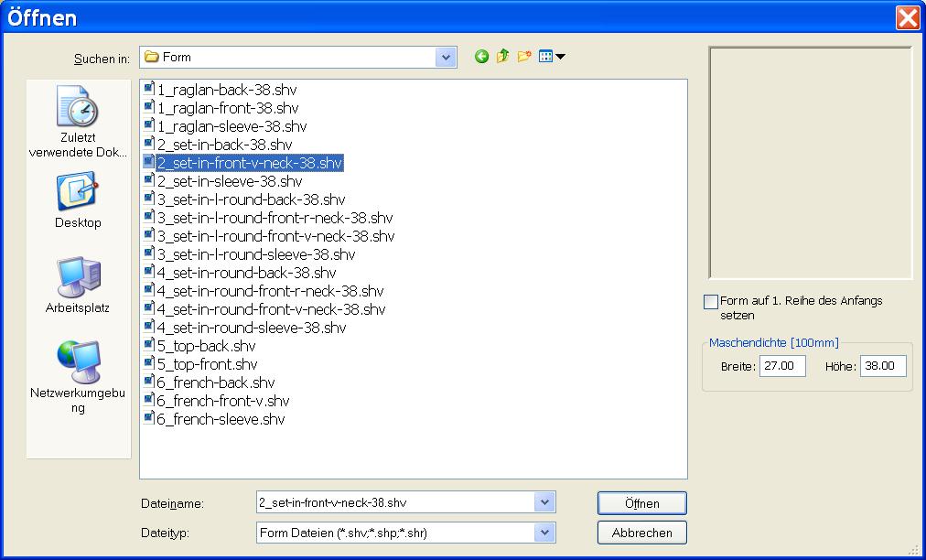Viewport: 926px width, 560px height.
Task: Enable Form auf 1. Reihe des Anfangs setzen
Action: pos(711,302)
